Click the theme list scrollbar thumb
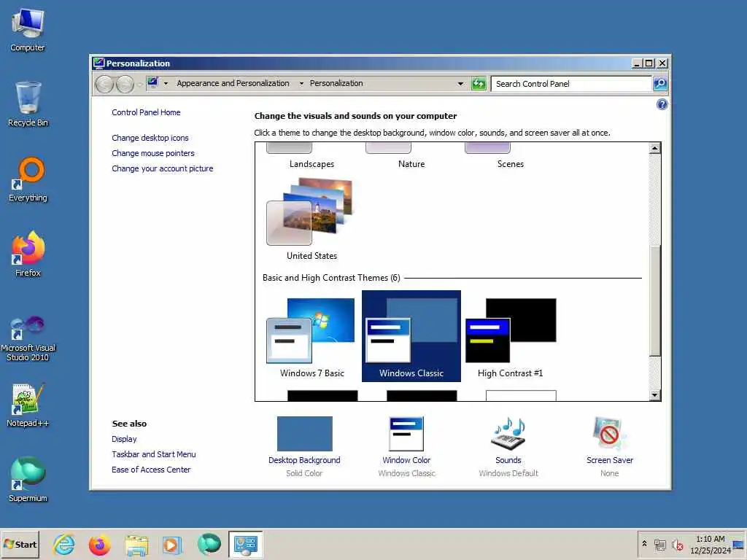 [x=654, y=300]
